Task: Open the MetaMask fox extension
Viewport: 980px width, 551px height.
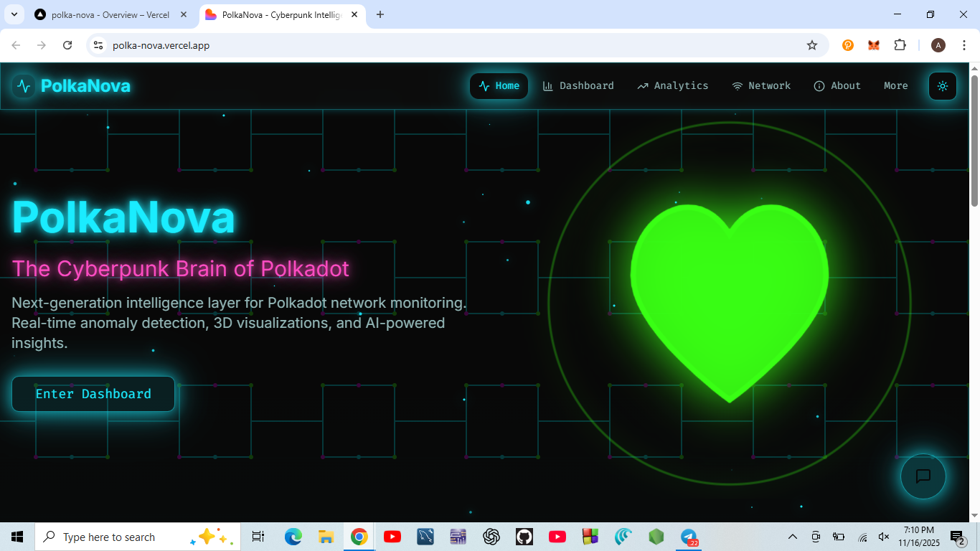Action: (874, 45)
